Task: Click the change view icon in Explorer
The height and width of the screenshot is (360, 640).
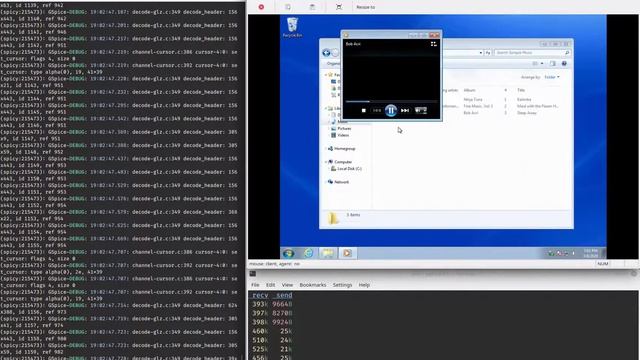Action: pos(535,64)
